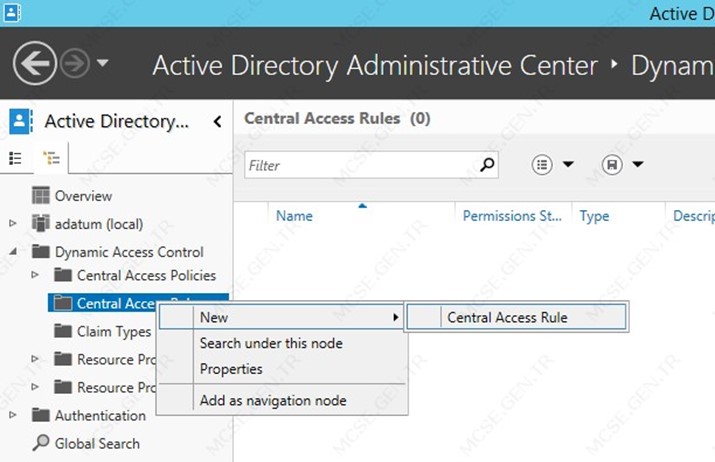Open the New submenu in context menu

280,317
